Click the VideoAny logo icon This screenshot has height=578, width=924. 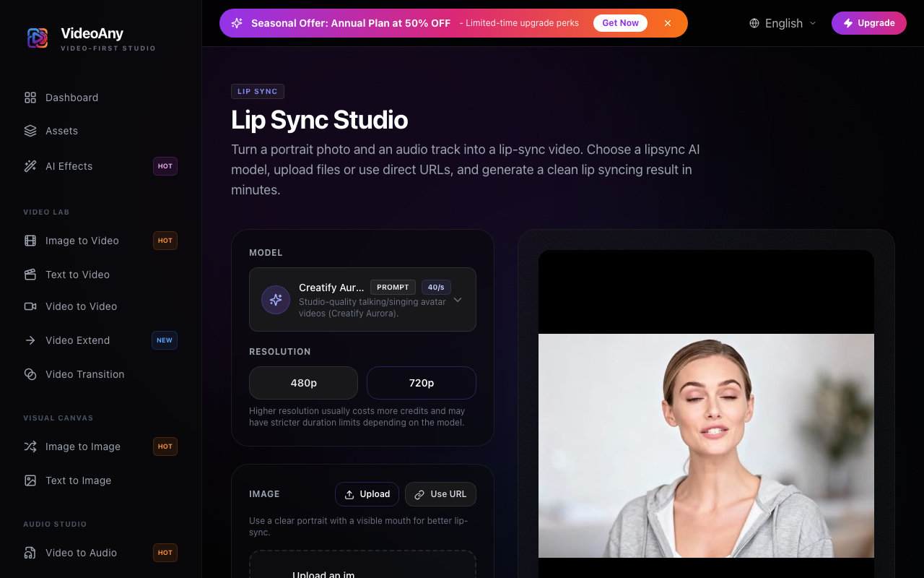coord(38,38)
